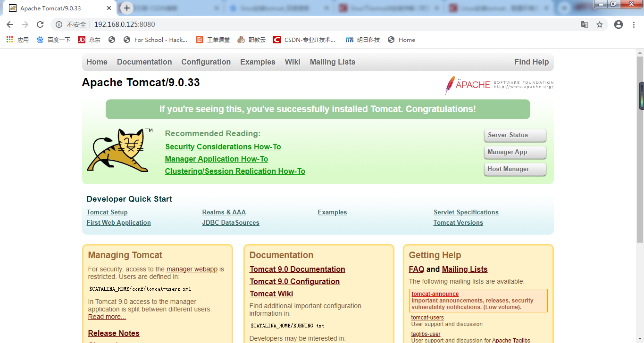Select the Apache Tomcat/9.0.33 browser tab

59,8
